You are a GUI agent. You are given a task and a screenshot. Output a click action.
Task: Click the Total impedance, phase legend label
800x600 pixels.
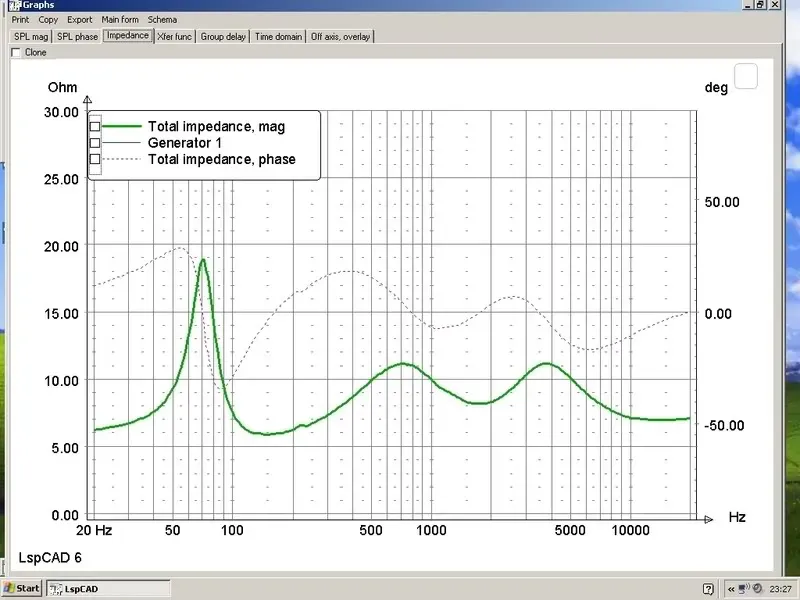click(221, 159)
